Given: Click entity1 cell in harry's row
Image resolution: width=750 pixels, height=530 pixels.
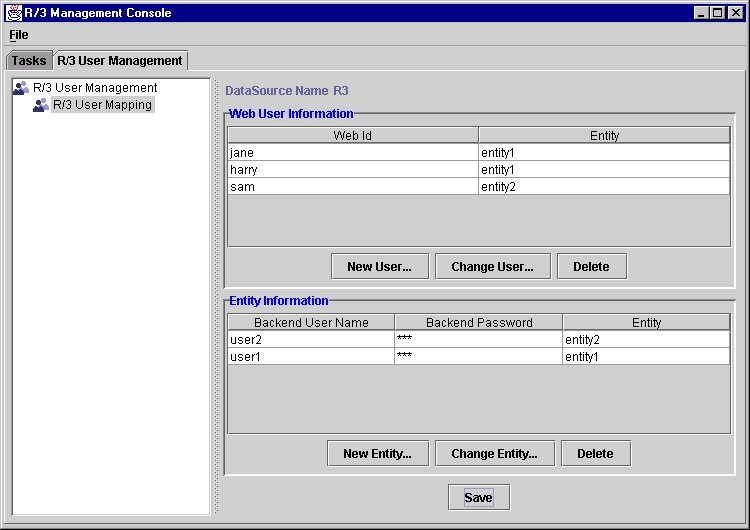Looking at the screenshot, I should (x=605, y=169).
